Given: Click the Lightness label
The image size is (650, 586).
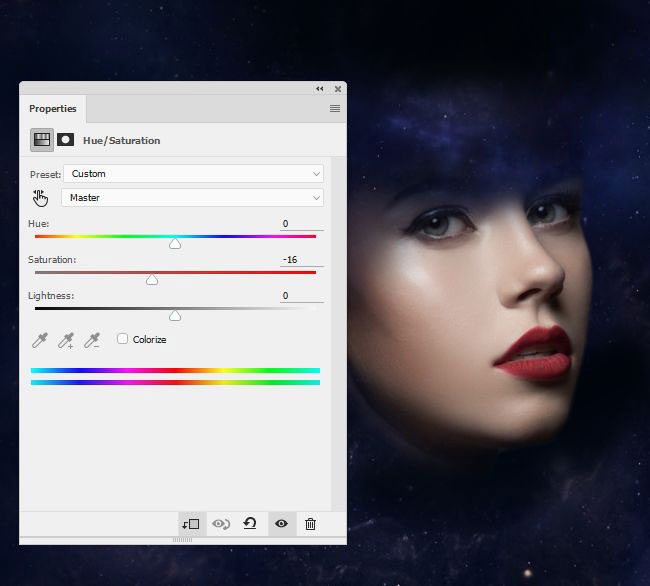Looking at the screenshot, I should click(x=51, y=295).
